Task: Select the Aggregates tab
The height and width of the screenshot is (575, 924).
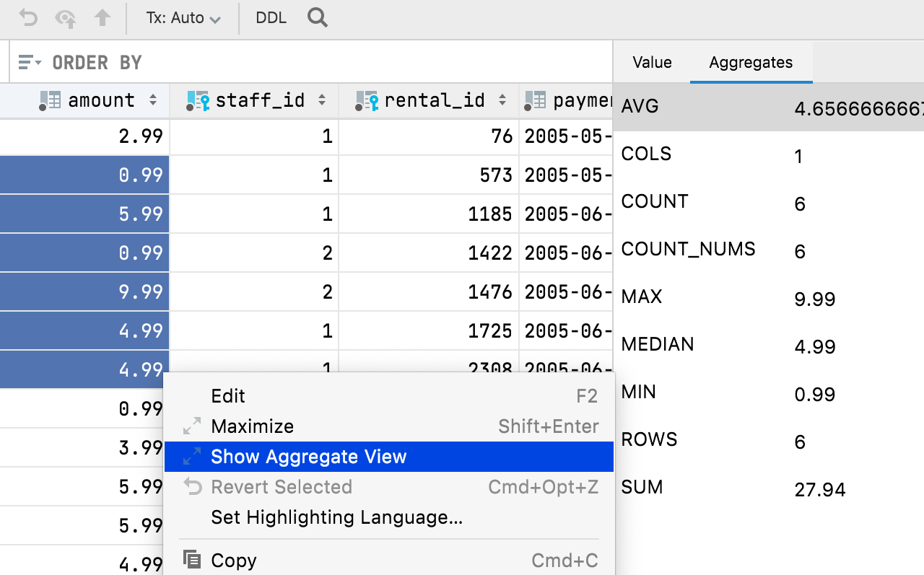Action: pos(751,63)
